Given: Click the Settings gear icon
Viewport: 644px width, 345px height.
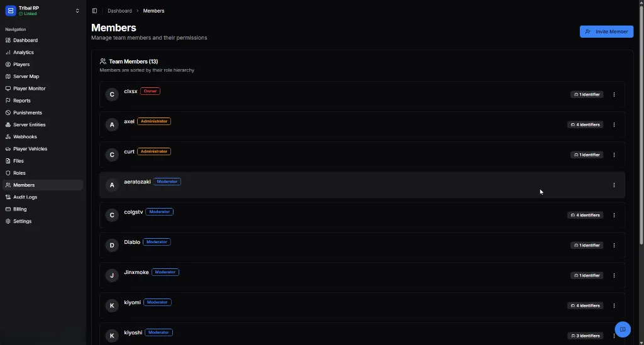Looking at the screenshot, I should [x=8, y=221].
